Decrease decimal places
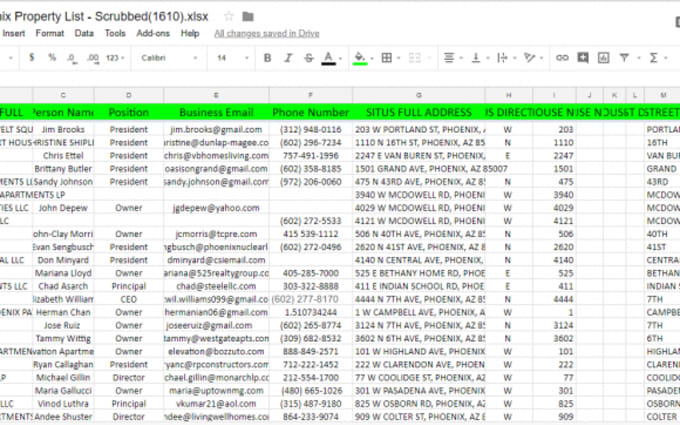The height and width of the screenshot is (425, 680). coord(72,58)
